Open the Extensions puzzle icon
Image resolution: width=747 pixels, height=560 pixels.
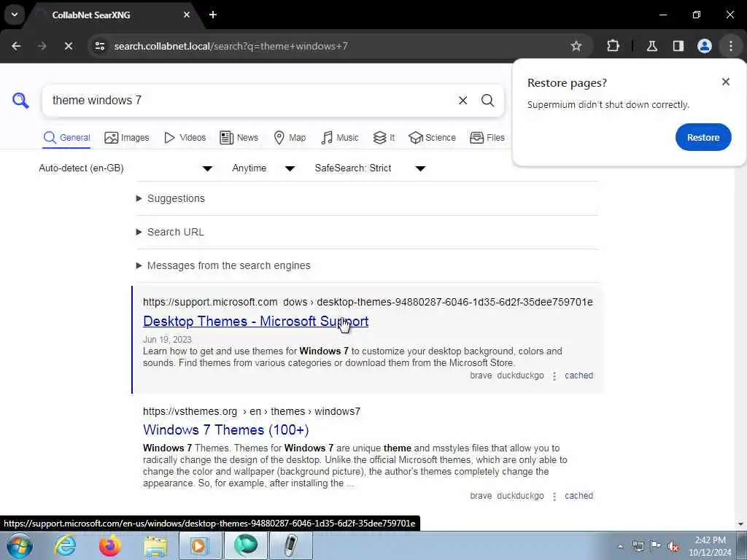[x=613, y=46]
